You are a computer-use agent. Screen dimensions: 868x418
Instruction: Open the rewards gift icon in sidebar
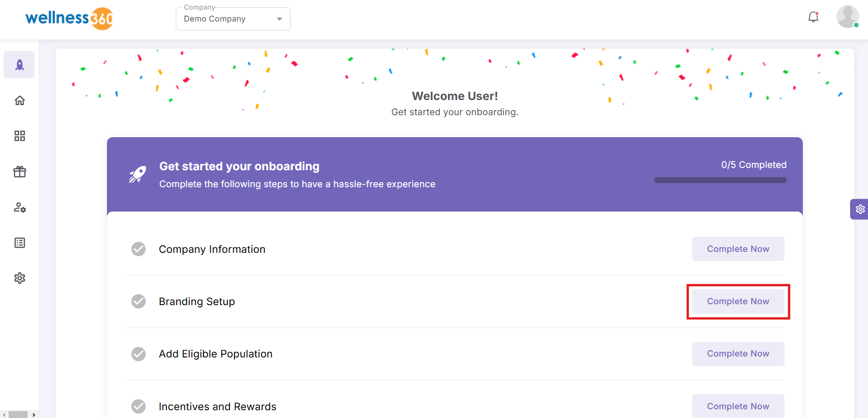point(20,172)
